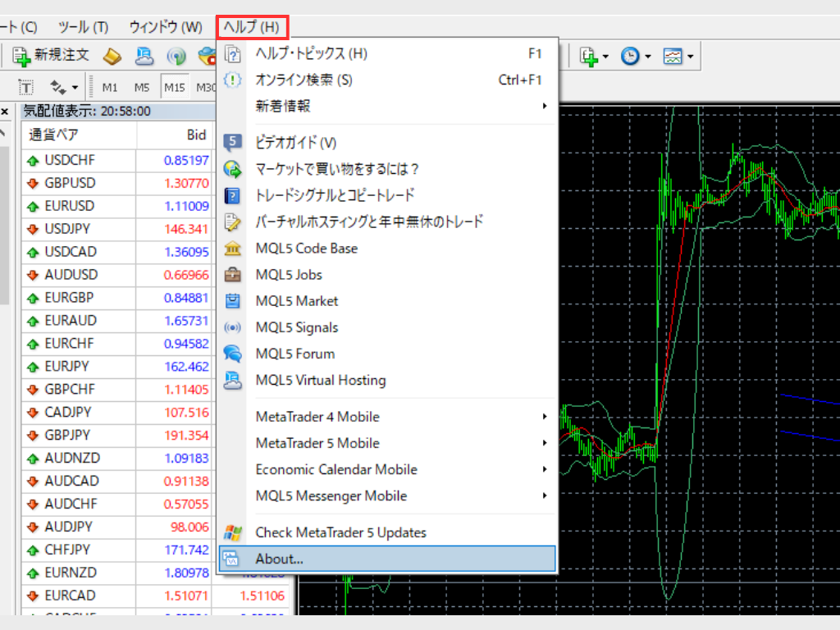The image size is (840, 630).
Task: Click the online search exclamation icon
Action: pyautogui.click(x=232, y=80)
